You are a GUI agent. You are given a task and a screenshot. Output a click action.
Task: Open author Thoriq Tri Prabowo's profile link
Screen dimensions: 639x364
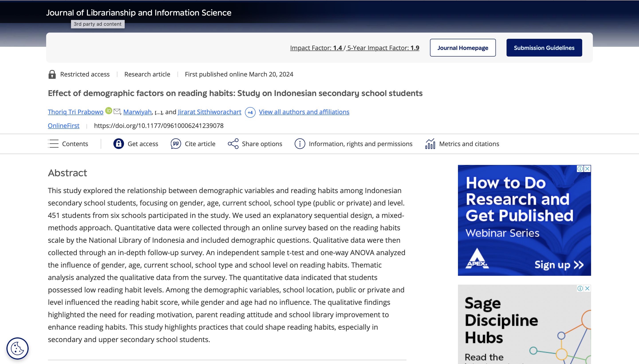point(76,112)
